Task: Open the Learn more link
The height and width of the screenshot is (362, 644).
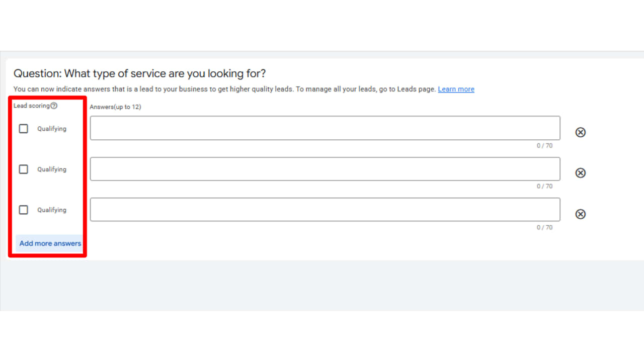Action: tap(456, 89)
